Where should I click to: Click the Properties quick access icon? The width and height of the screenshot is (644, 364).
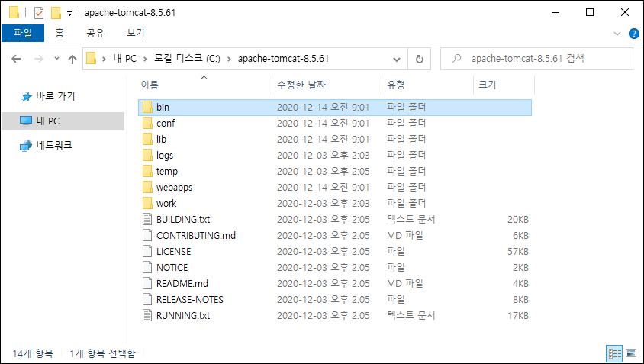click(39, 13)
